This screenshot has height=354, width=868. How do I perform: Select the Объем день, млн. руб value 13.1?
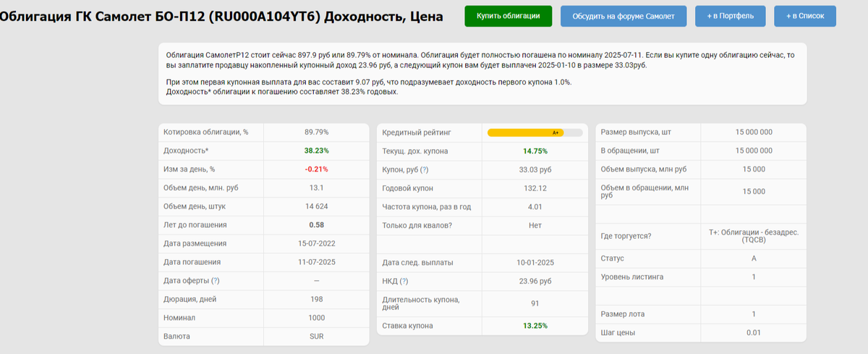coord(316,188)
